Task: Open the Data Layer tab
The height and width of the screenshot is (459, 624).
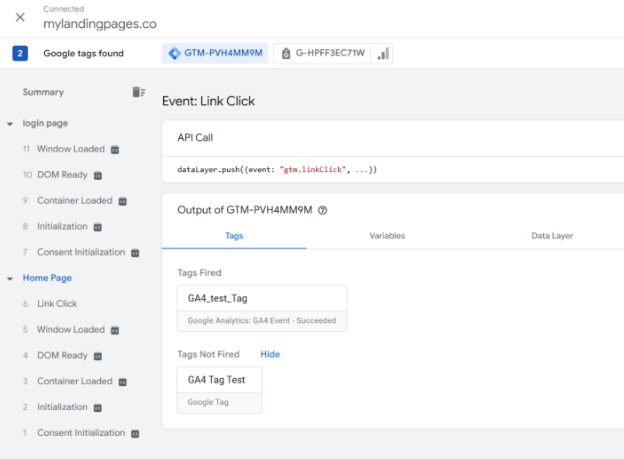Action: coord(551,236)
